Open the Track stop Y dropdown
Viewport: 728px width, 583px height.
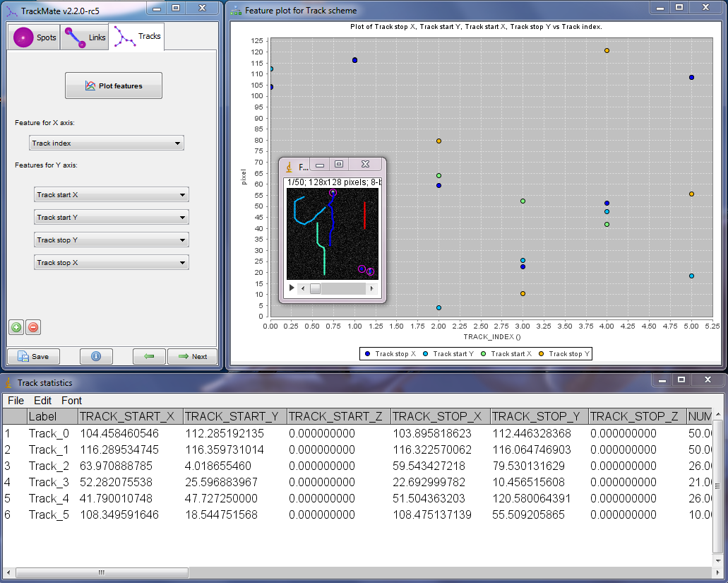click(112, 240)
